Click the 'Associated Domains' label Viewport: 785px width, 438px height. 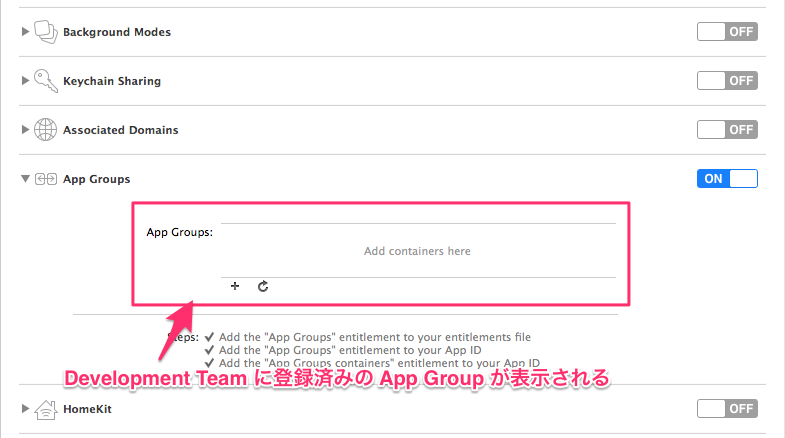(121, 130)
